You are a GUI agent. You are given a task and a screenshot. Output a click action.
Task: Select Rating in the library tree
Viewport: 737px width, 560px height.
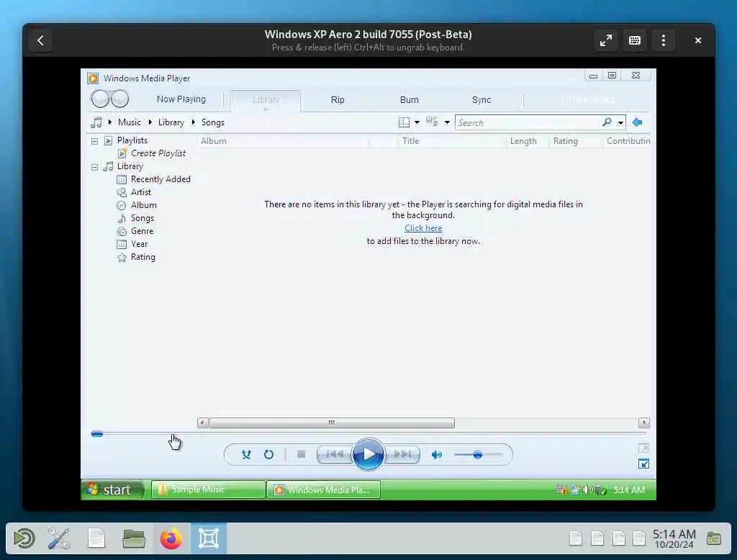(143, 257)
